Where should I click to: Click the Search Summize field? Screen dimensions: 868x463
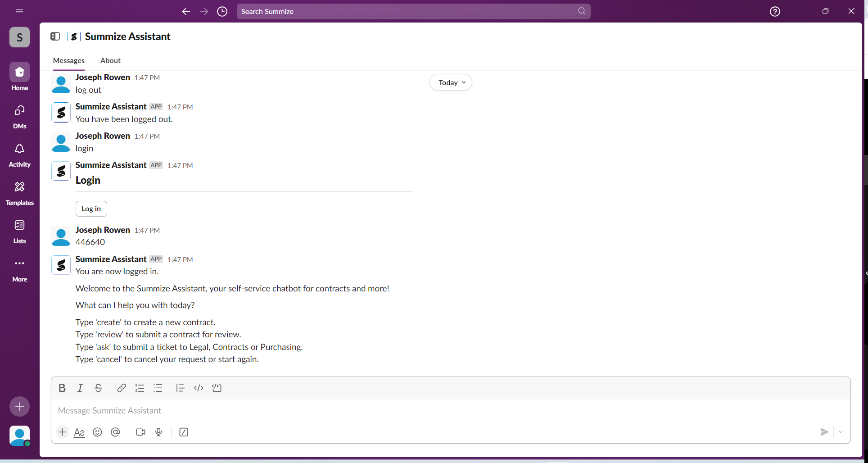414,11
